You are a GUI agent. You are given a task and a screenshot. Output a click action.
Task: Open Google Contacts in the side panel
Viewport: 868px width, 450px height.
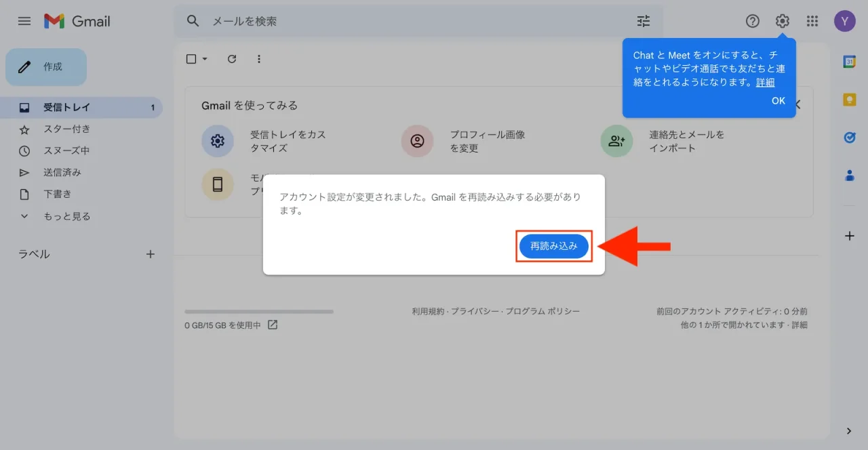coord(849,175)
